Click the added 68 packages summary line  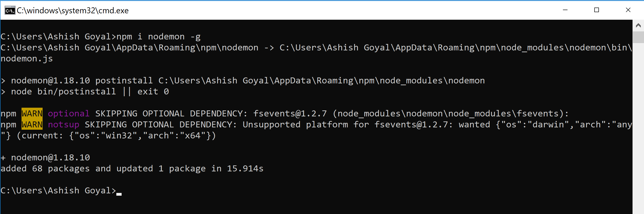click(x=132, y=169)
